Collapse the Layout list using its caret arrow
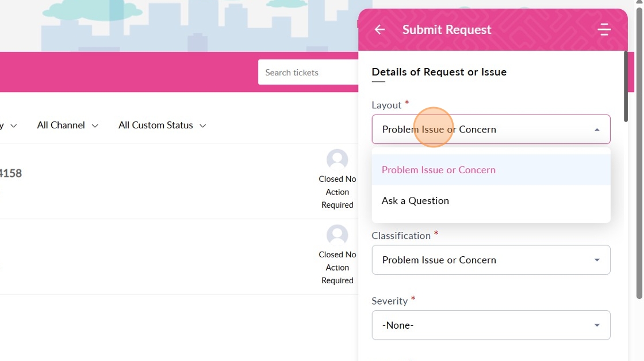 point(597,130)
